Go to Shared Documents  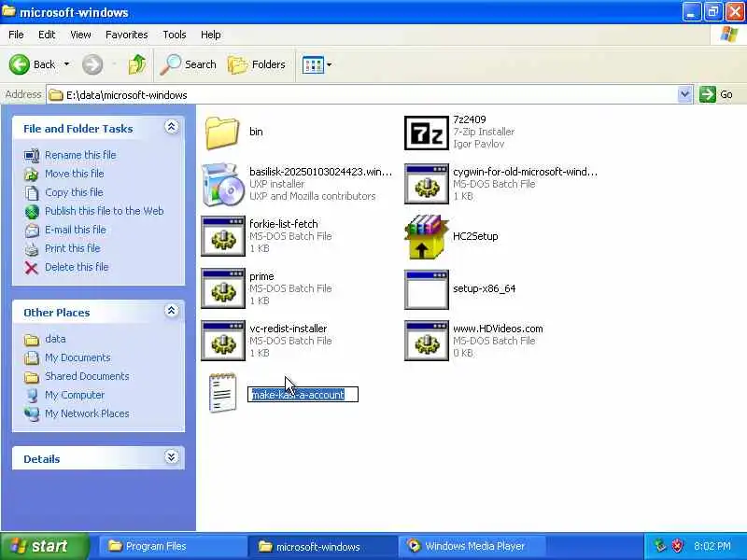tap(87, 376)
